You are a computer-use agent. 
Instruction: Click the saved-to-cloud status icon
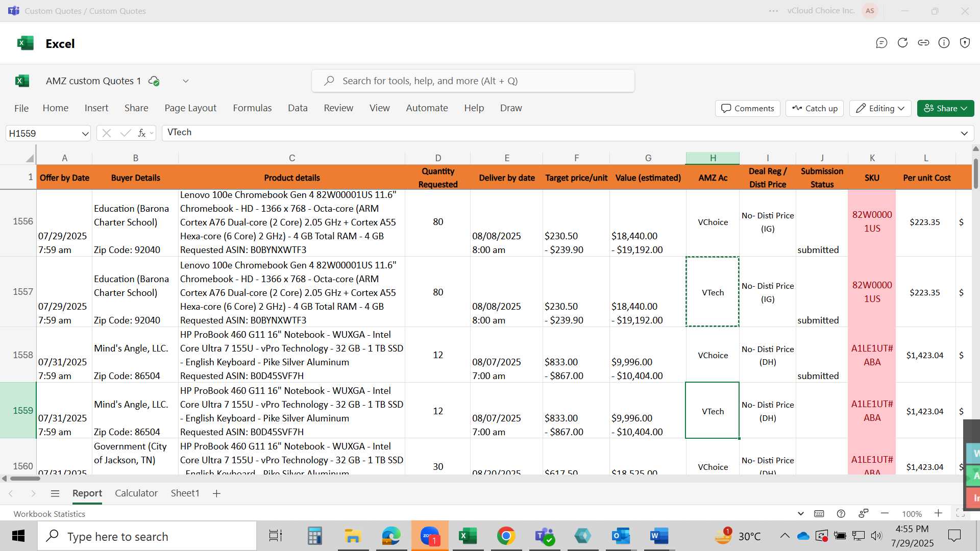154,81
